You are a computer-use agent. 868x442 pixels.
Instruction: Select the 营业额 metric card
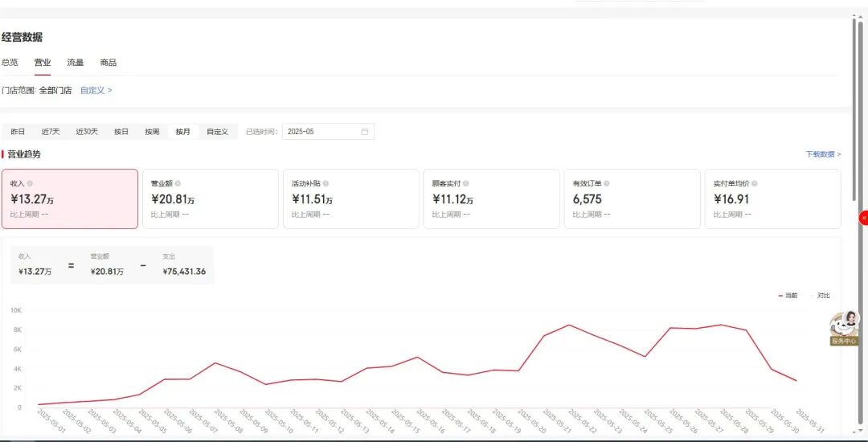(x=211, y=198)
